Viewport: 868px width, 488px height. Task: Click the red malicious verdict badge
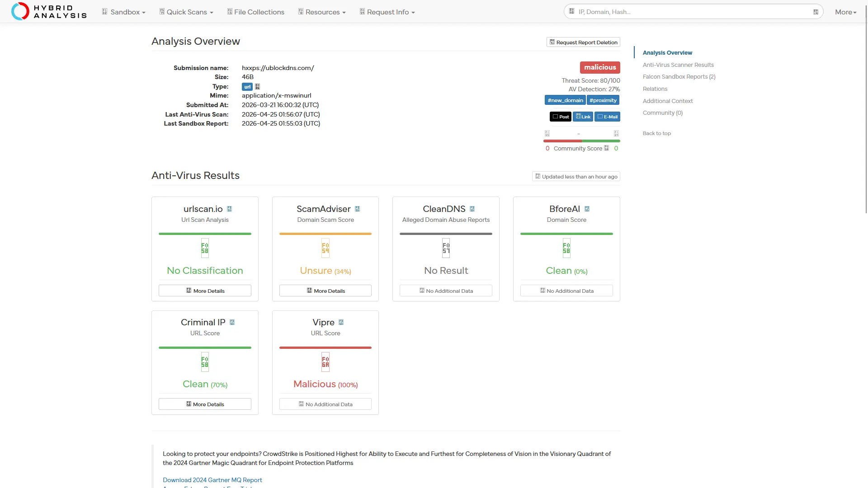pyautogui.click(x=600, y=67)
